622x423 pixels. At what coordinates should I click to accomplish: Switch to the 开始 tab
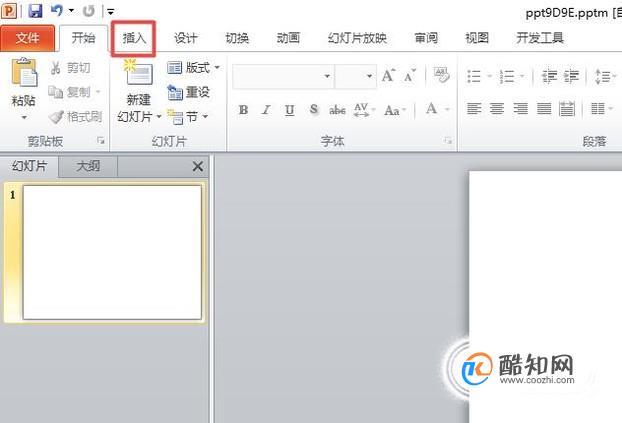click(83, 38)
